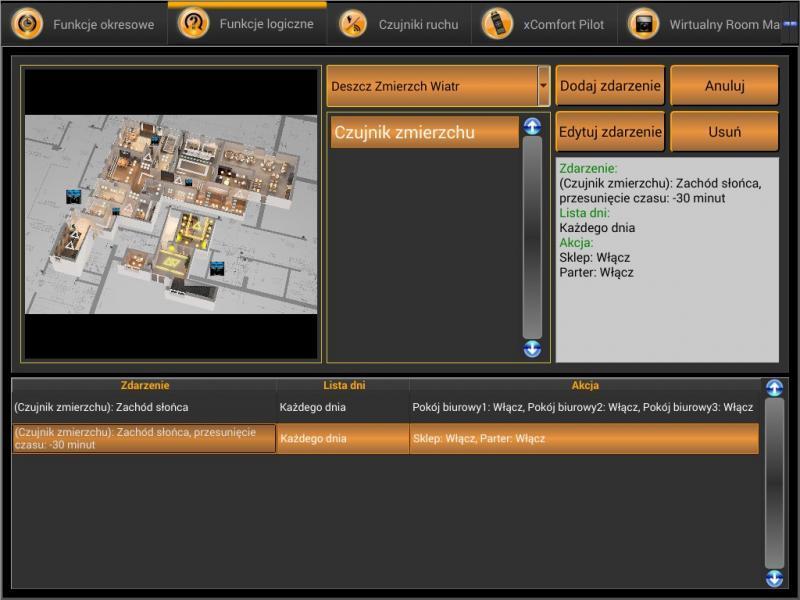This screenshot has width=800, height=600.
Task: Open the xComfort Pilot remote icon
Action: (x=497, y=24)
